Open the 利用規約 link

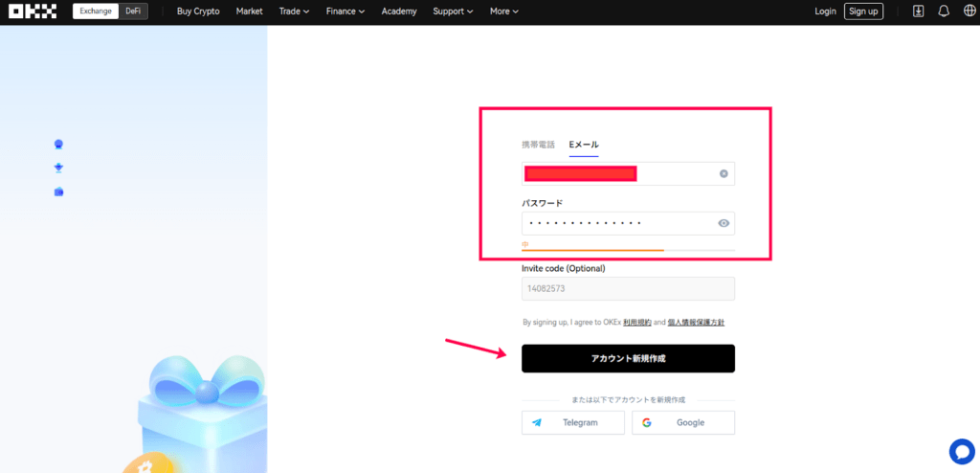tap(636, 323)
